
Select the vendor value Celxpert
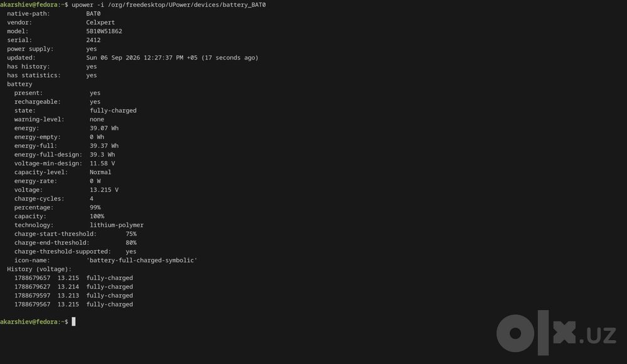pyautogui.click(x=100, y=23)
